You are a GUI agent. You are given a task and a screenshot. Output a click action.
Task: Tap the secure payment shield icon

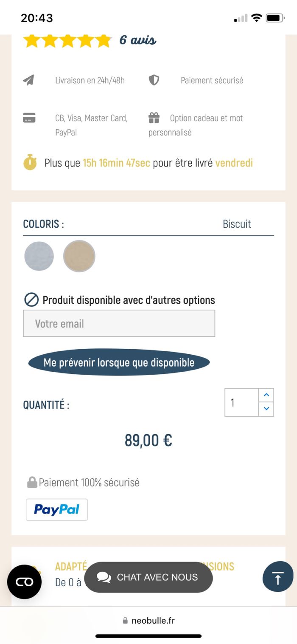(154, 80)
